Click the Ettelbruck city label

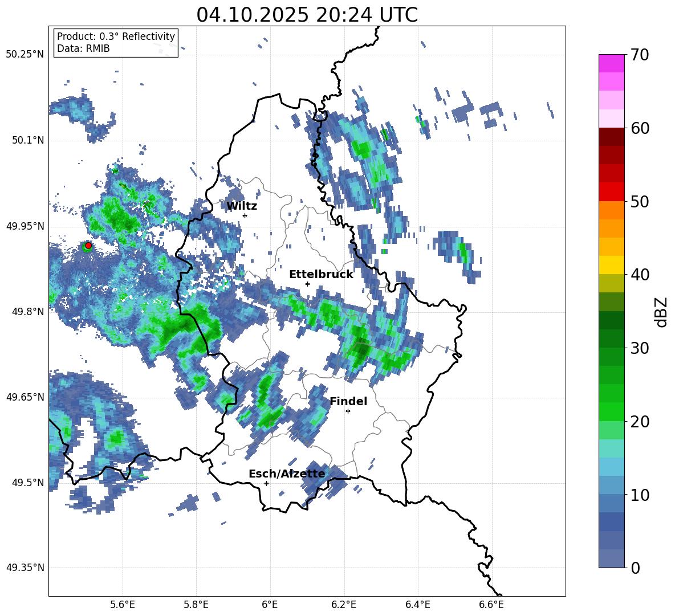pos(321,275)
